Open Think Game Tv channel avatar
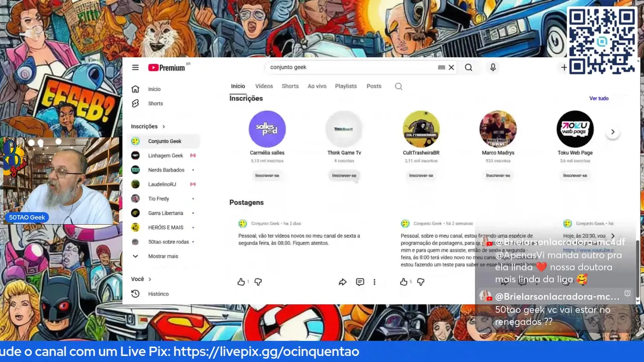The image size is (644, 362). [344, 129]
